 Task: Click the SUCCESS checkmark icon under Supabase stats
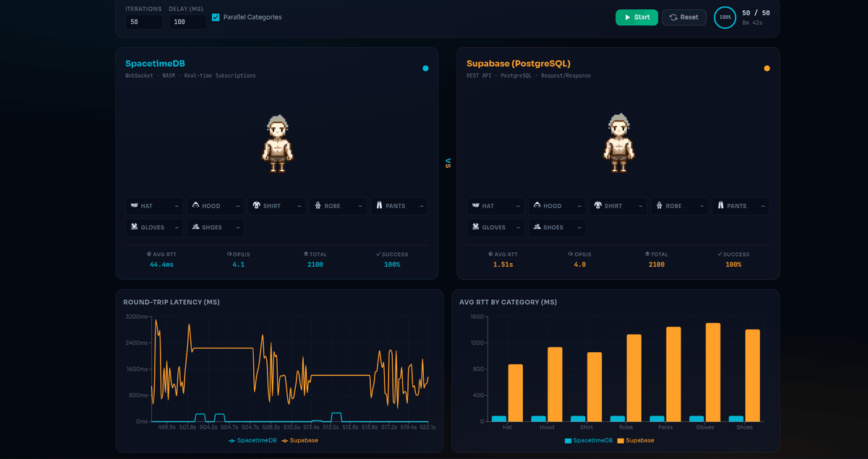pyautogui.click(x=721, y=254)
